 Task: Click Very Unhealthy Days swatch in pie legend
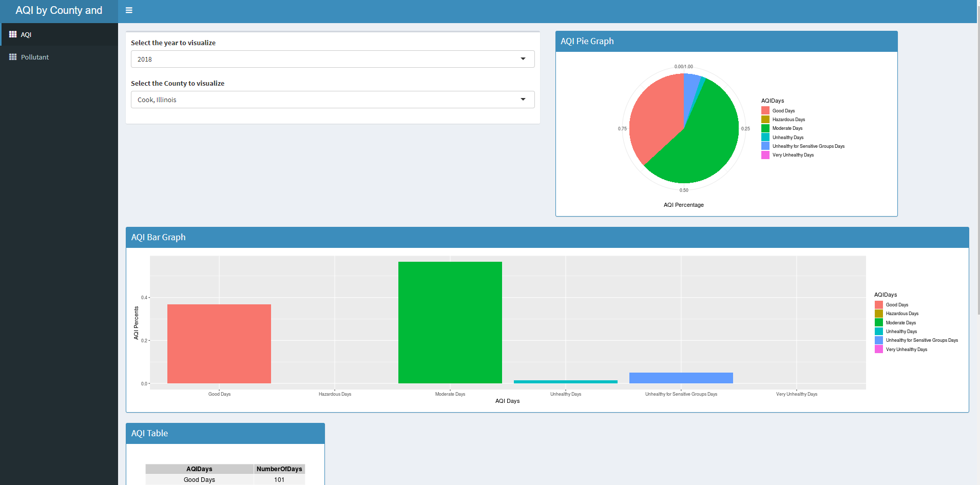765,155
